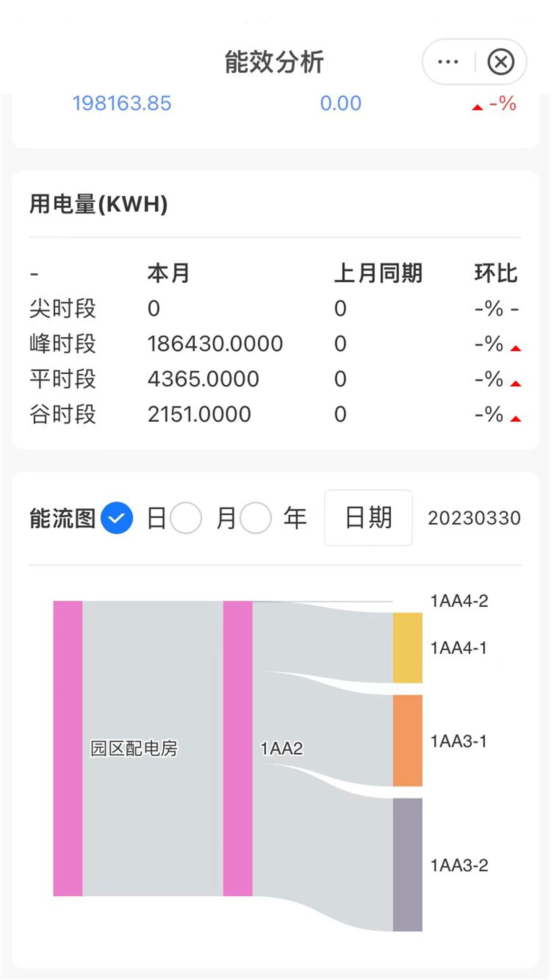The height and width of the screenshot is (980, 551).
Task: Select the yellow 1AA4-1 node
Action: 407,648
